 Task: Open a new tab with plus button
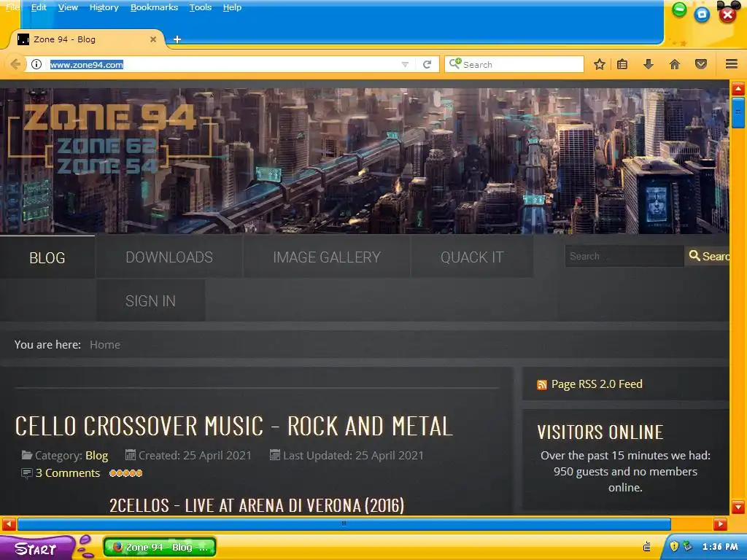177,39
